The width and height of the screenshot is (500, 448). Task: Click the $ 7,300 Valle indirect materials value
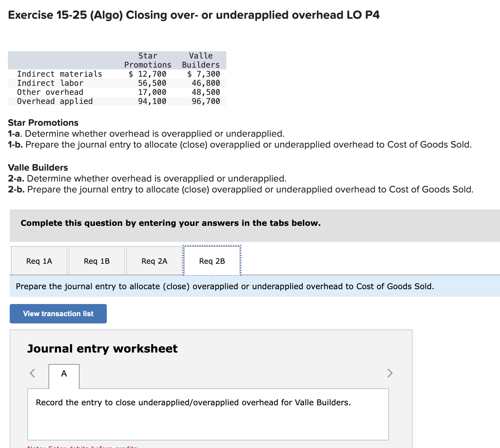point(204,74)
